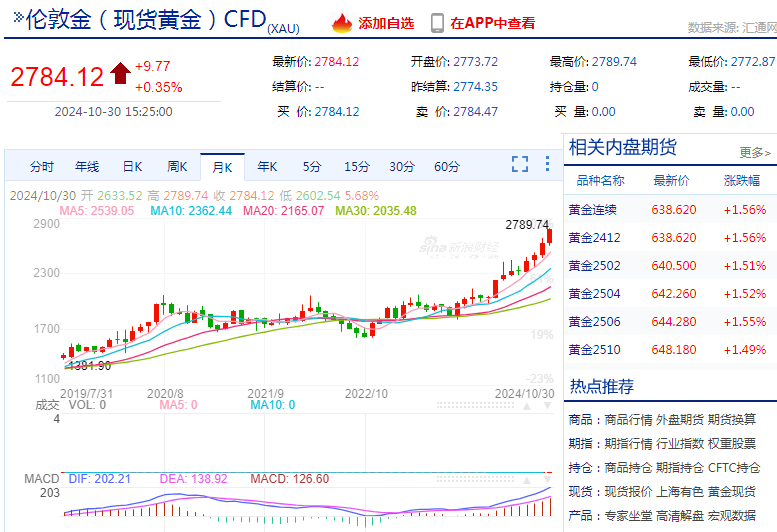
Task: Open 外盘期货 link
Action: (x=680, y=420)
